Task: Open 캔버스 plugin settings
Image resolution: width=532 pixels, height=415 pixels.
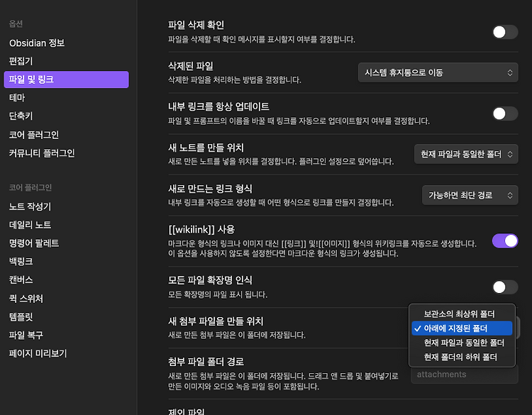Action: pos(21,280)
